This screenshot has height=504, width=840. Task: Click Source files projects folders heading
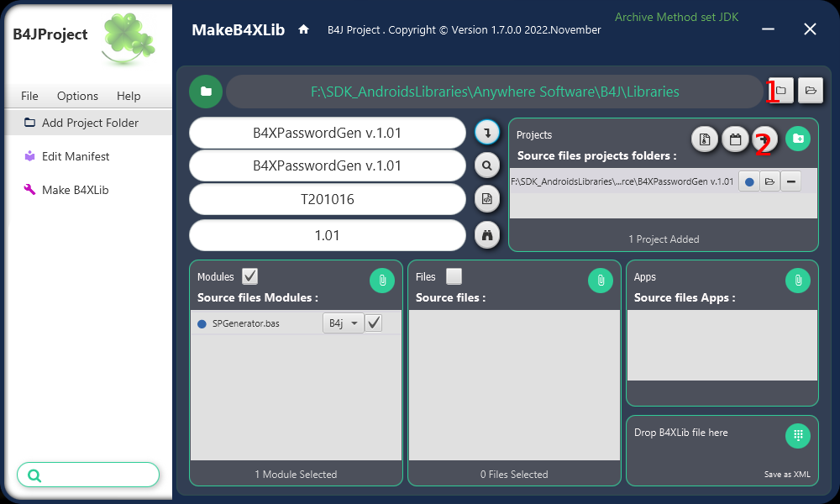pyautogui.click(x=596, y=156)
